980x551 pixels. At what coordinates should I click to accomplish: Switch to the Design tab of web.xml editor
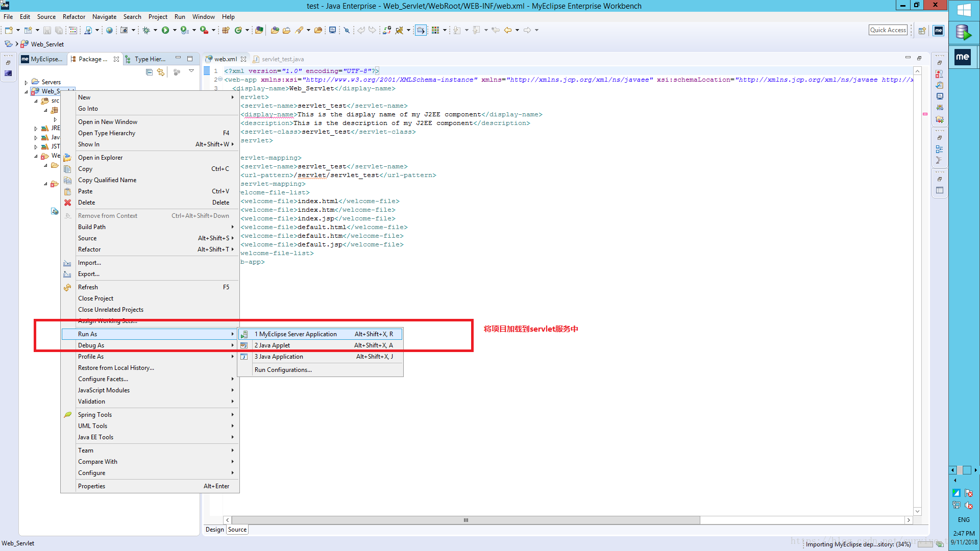coord(214,530)
